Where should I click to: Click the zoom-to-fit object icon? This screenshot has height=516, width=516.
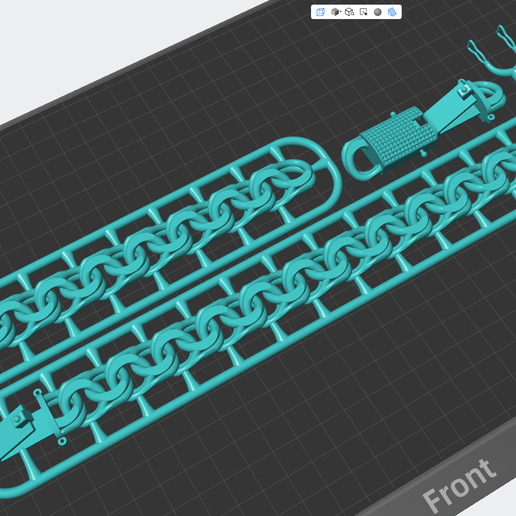[349, 12]
